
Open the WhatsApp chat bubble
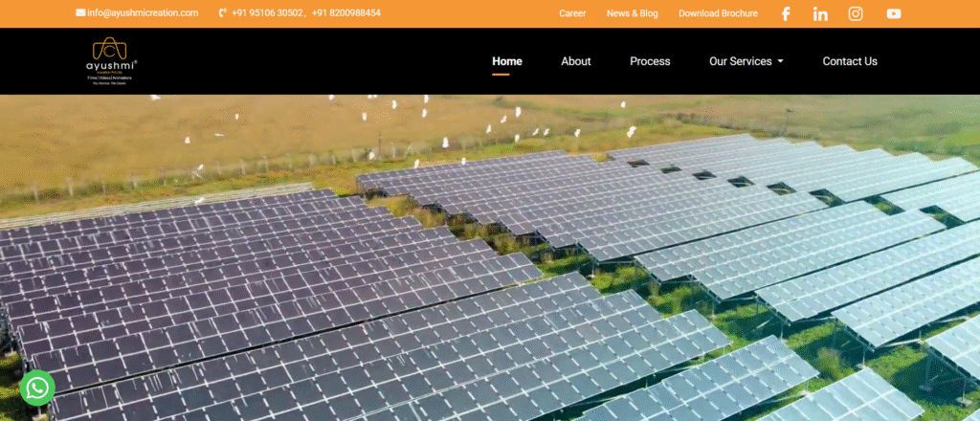click(37, 388)
